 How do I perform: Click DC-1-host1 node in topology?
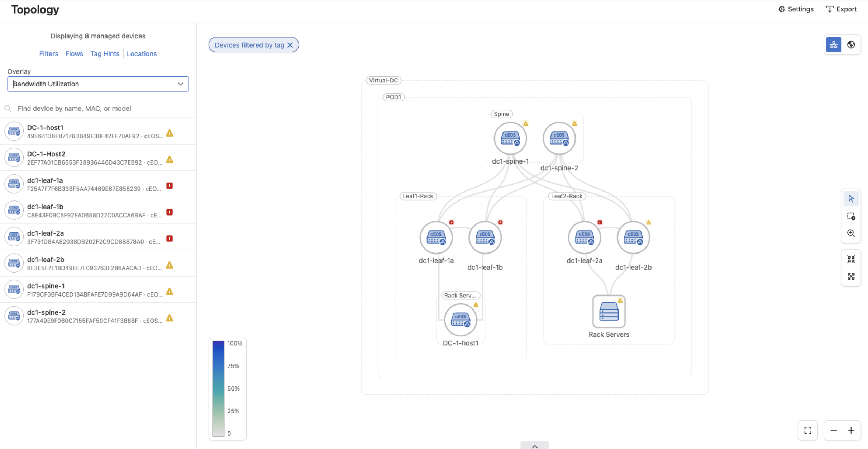461,320
